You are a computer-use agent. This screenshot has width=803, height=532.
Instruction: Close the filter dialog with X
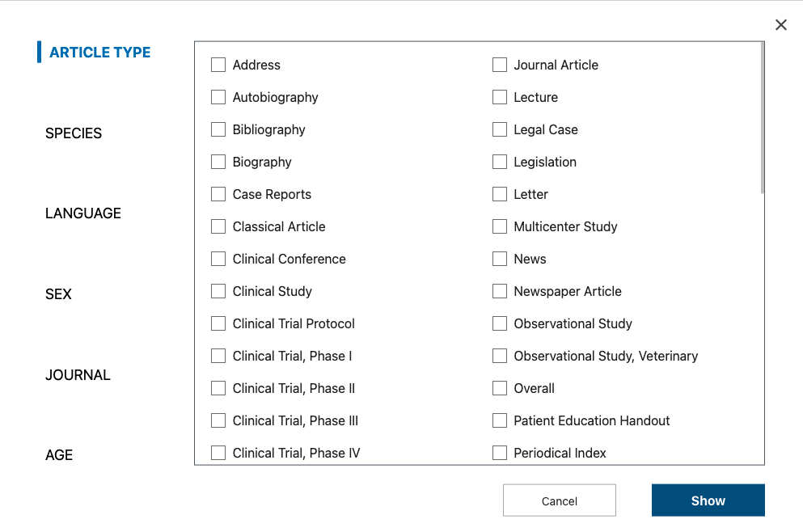[780, 24]
